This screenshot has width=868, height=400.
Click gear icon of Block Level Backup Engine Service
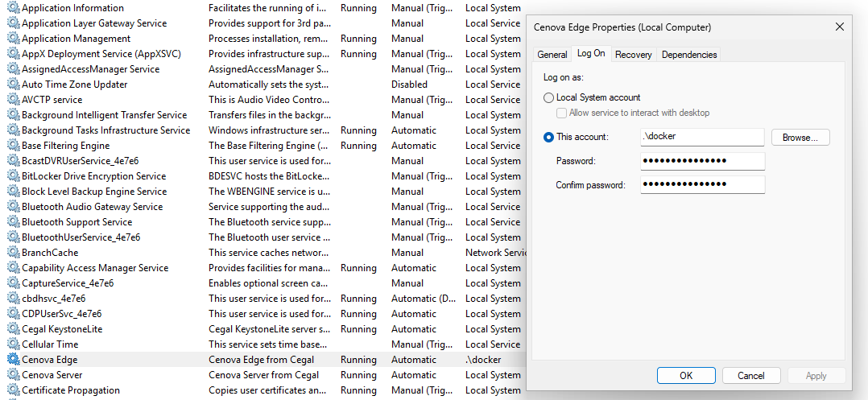point(13,192)
